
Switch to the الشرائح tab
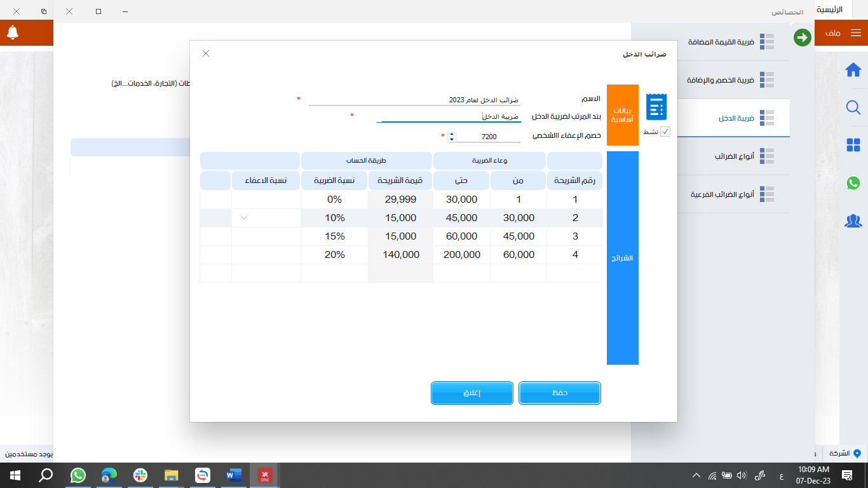622,258
